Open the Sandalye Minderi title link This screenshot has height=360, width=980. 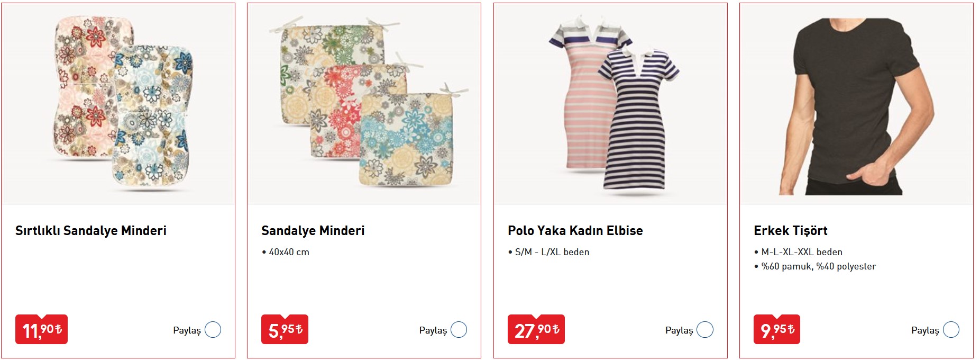pyautogui.click(x=313, y=231)
